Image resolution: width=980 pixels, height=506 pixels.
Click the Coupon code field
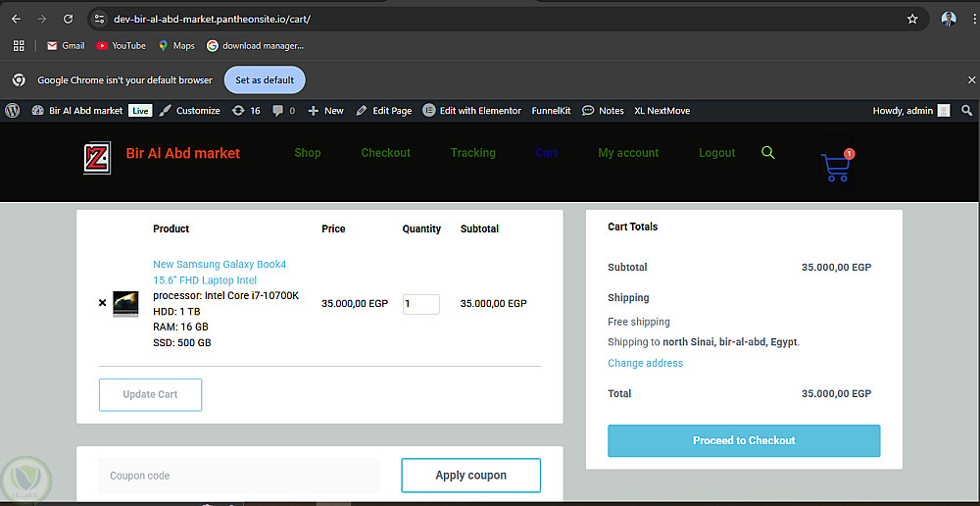tap(239, 476)
